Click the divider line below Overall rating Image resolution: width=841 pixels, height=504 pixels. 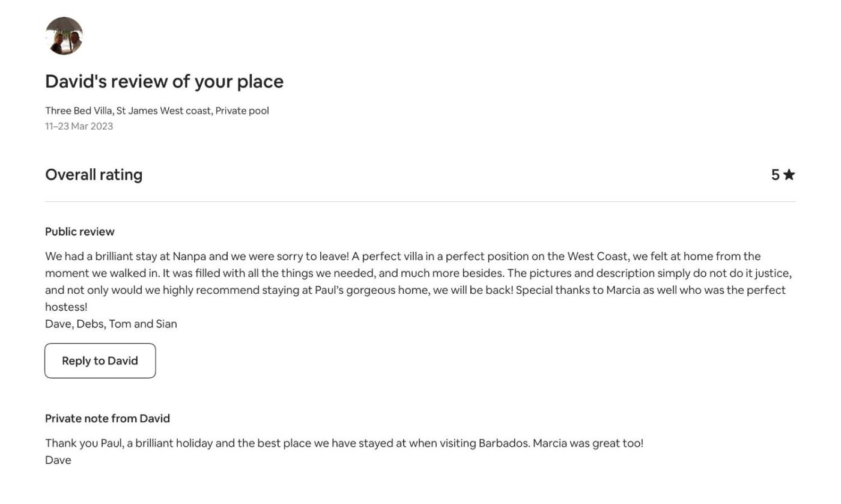pos(421,202)
